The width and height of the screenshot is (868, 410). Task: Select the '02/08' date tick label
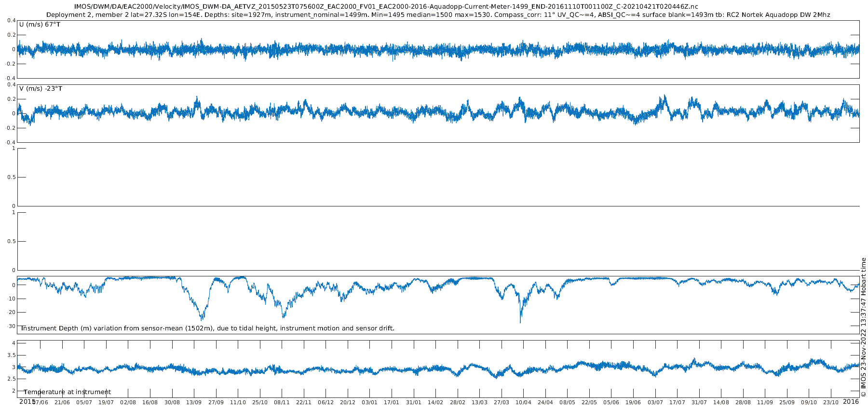coord(128,402)
